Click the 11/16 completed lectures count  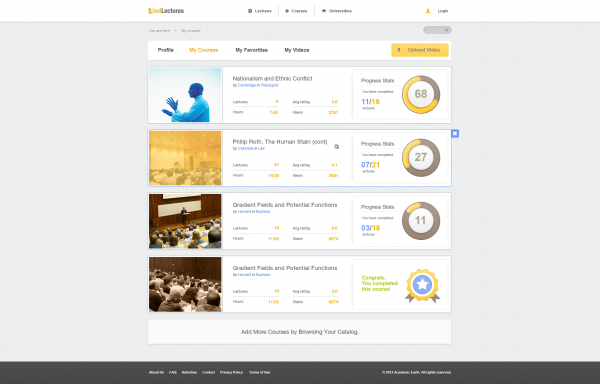point(370,102)
